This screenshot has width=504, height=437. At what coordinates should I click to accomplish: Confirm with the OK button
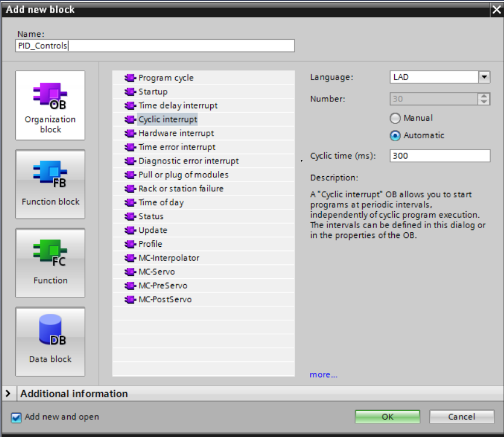tap(387, 417)
